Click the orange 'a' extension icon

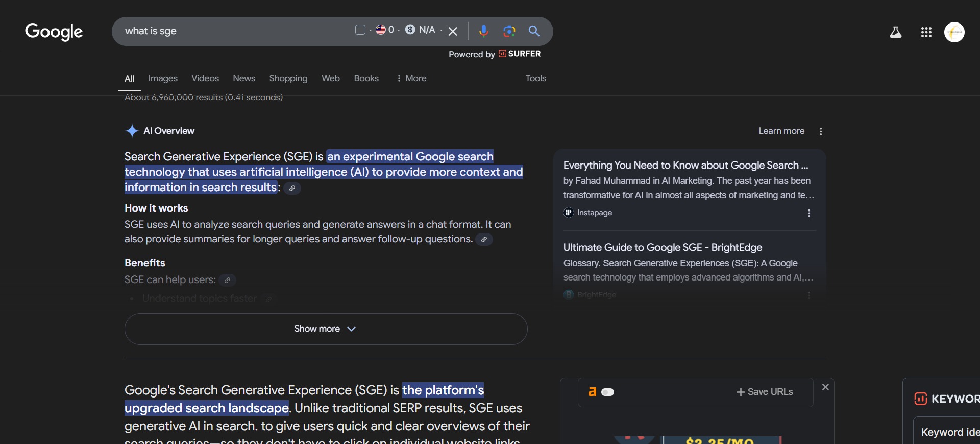coord(592,392)
